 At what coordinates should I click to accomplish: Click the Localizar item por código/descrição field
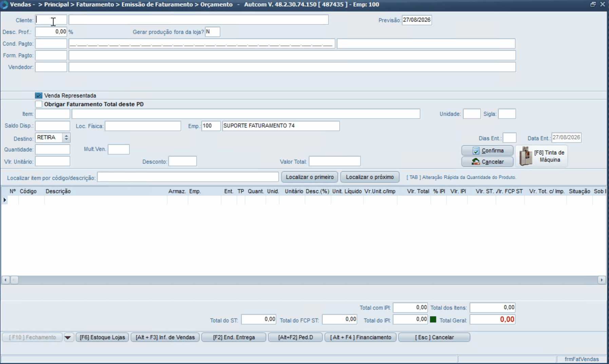coord(188,177)
